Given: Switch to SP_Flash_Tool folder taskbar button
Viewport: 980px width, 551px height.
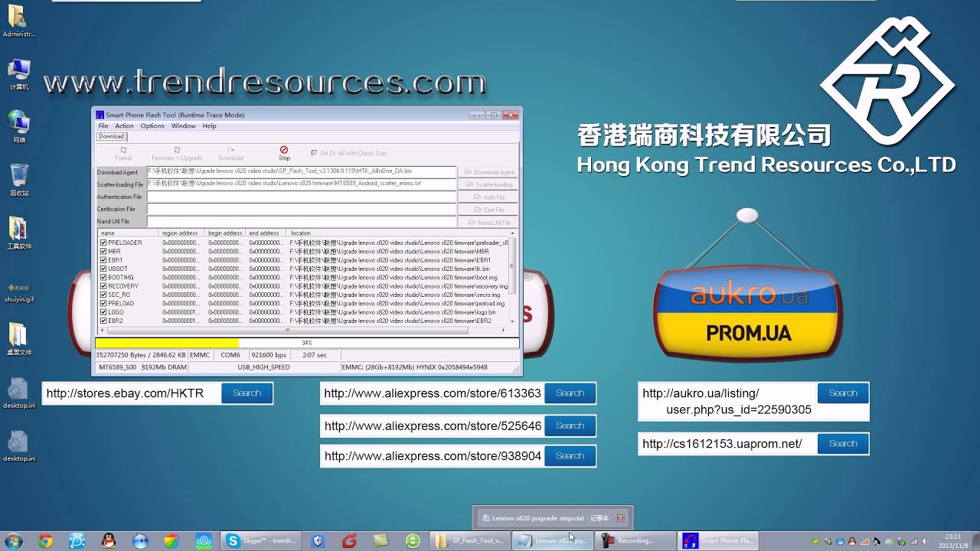Looking at the screenshot, I should point(469,541).
